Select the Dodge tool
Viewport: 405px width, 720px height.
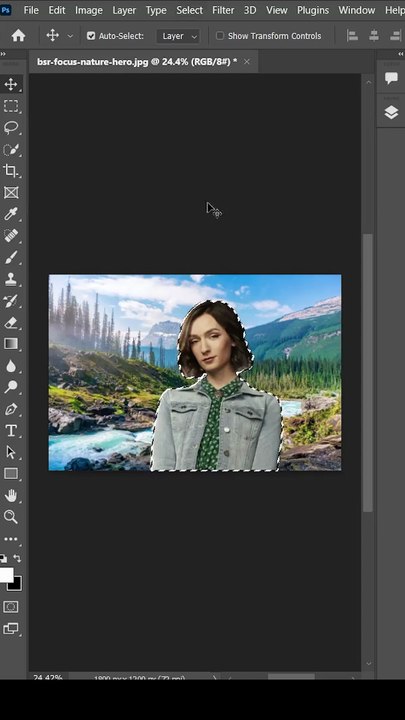pyautogui.click(x=11, y=387)
